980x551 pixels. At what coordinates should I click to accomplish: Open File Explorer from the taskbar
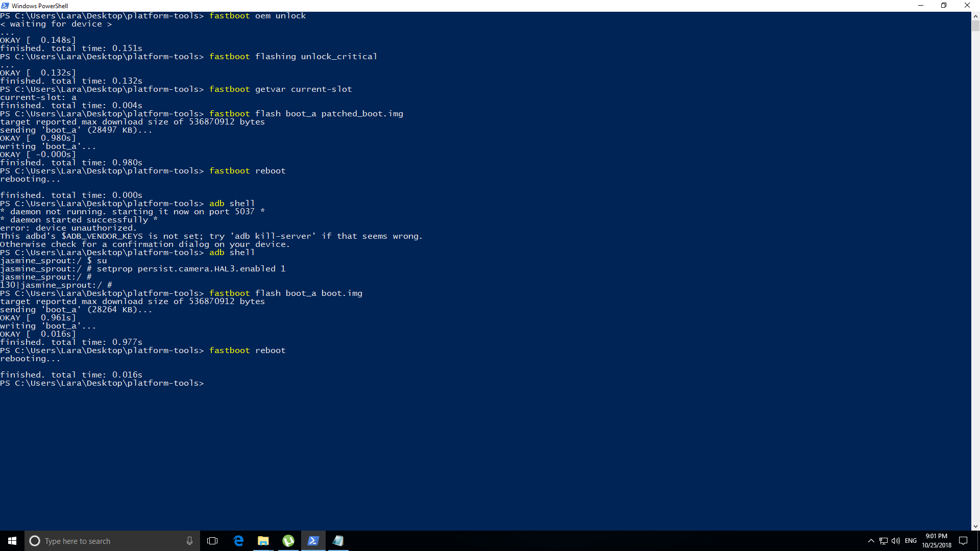[x=263, y=541]
